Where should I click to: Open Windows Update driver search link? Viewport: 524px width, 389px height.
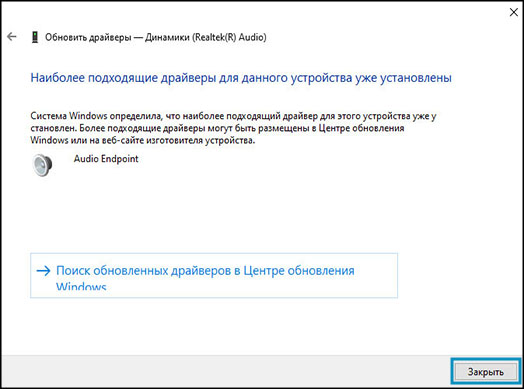coord(214,275)
